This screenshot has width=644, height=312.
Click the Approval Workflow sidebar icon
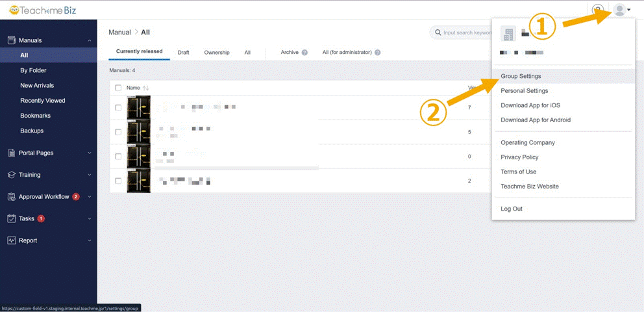click(11, 197)
